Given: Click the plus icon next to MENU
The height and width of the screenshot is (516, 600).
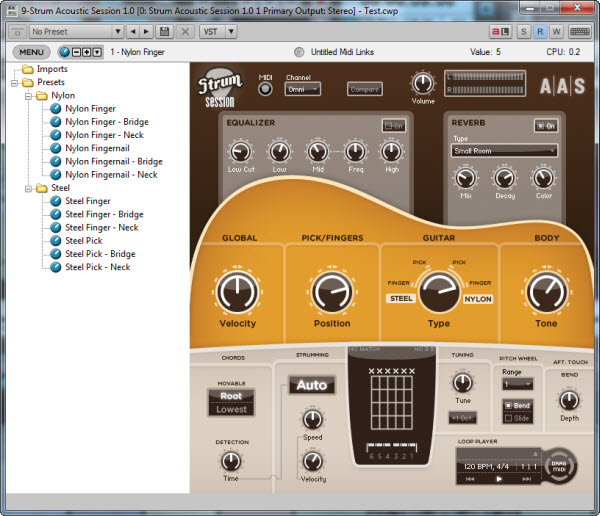Looking at the screenshot, I should click(87, 52).
